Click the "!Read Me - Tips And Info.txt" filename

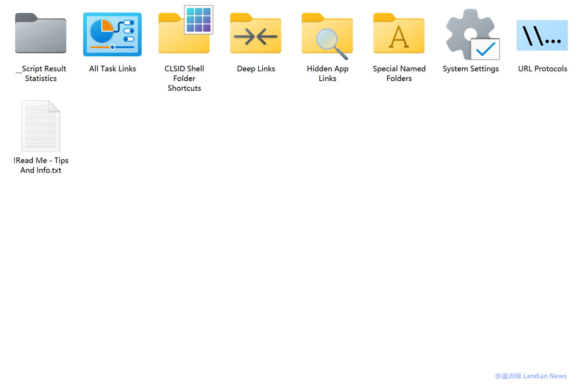41,165
